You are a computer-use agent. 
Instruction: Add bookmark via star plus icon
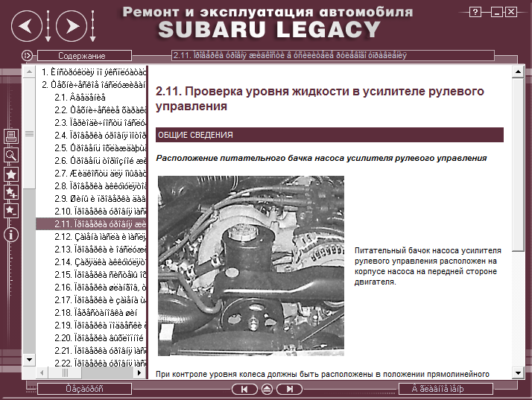point(11,193)
